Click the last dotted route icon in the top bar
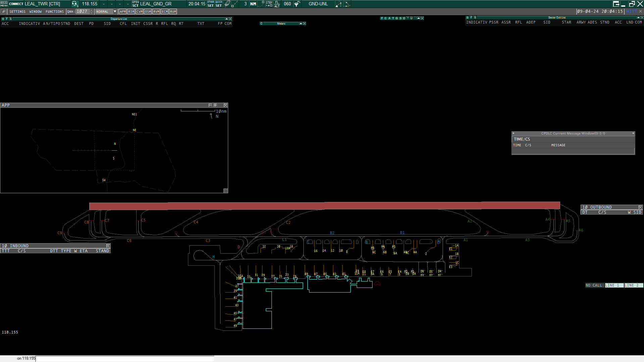This screenshot has height=362, width=644. (x=347, y=4)
